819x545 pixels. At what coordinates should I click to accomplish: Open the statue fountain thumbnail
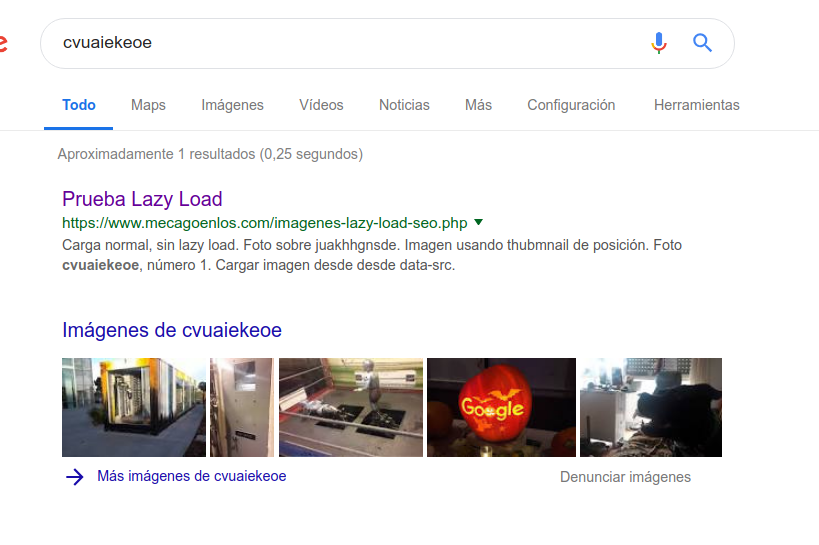351,408
